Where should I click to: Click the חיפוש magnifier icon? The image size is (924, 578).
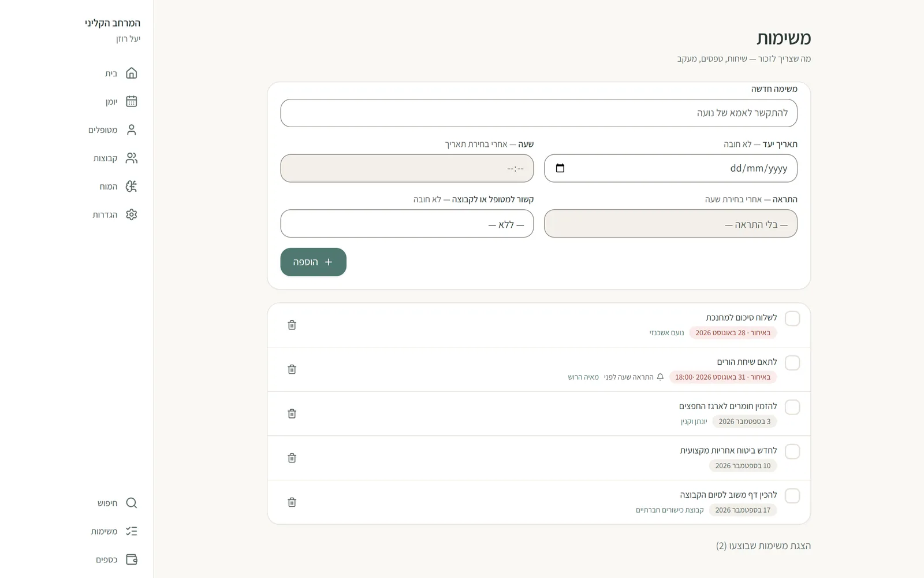coord(132,503)
